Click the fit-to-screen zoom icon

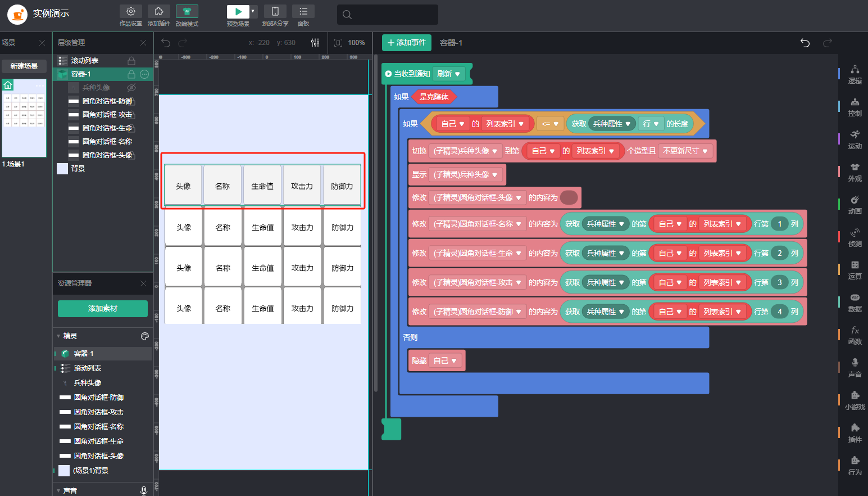click(x=338, y=43)
